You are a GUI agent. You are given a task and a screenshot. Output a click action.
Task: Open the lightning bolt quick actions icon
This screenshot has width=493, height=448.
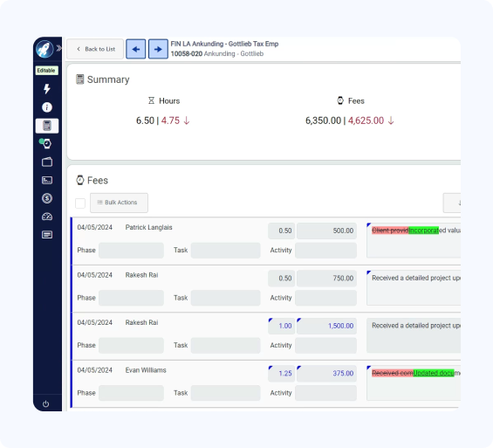[47, 89]
